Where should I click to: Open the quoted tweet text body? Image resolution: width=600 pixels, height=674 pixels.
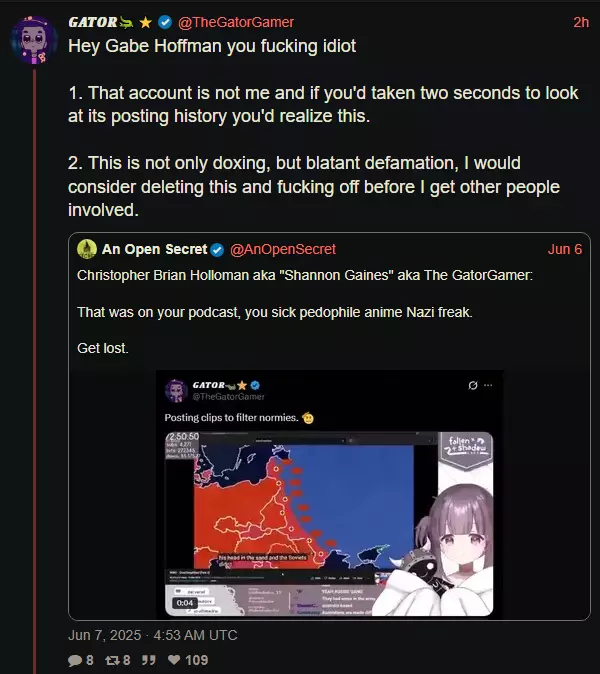pyautogui.click(x=305, y=312)
